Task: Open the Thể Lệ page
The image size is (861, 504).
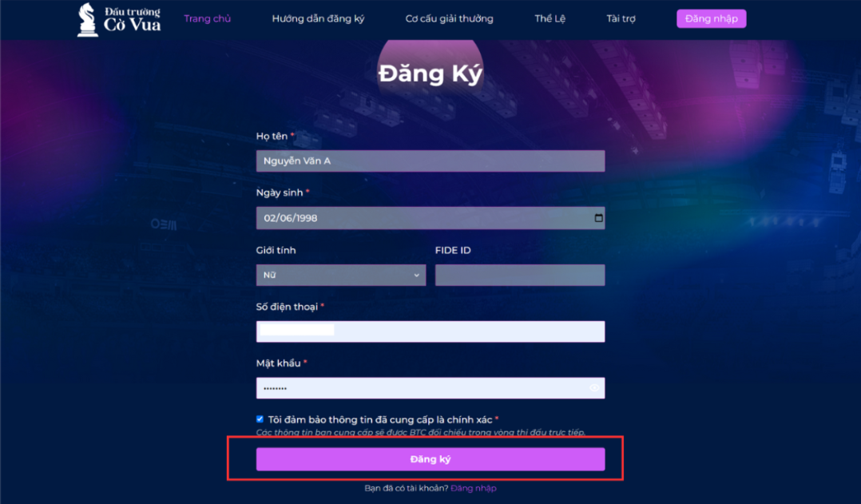Action: click(x=550, y=18)
